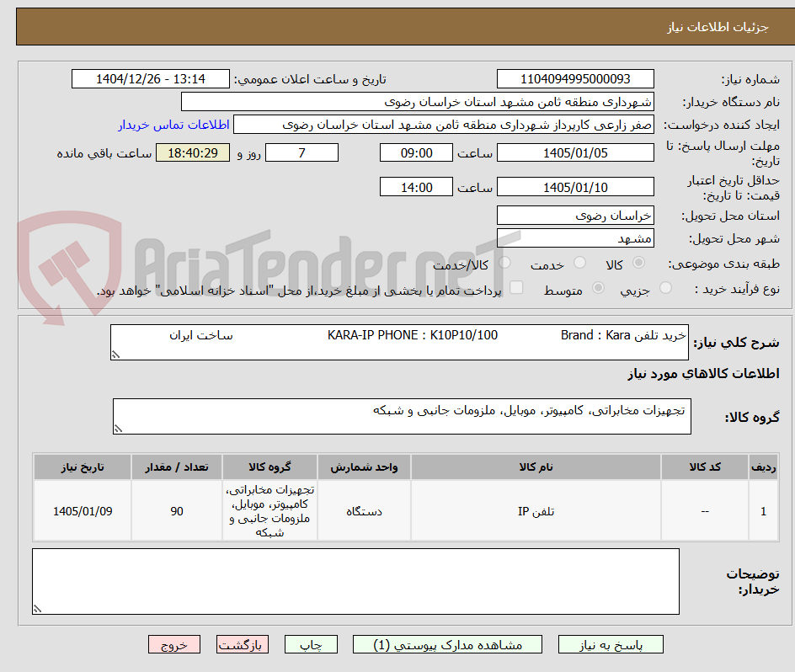795x672 pixels.
Task: Click row number 1 cell
Action: tap(764, 511)
